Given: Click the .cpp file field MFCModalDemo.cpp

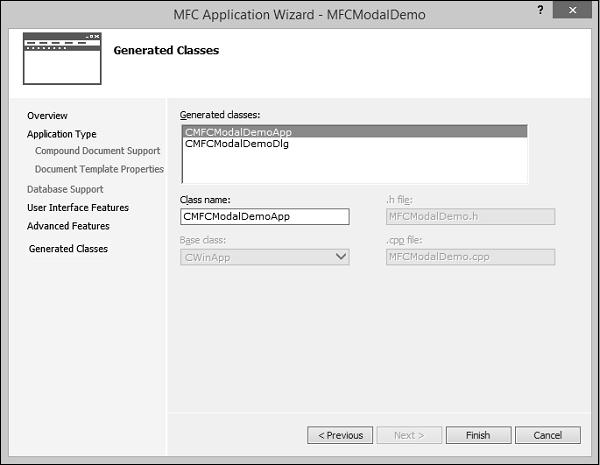Looking at the screenshot, I should pyautogui.click(x=471, y=257).
